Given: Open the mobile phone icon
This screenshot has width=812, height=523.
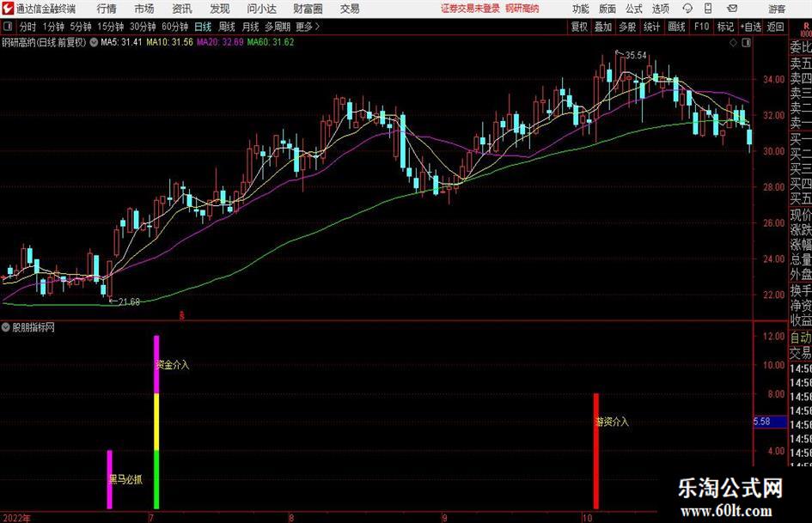Looking at the screenshot, I should [x=708, y=9].
